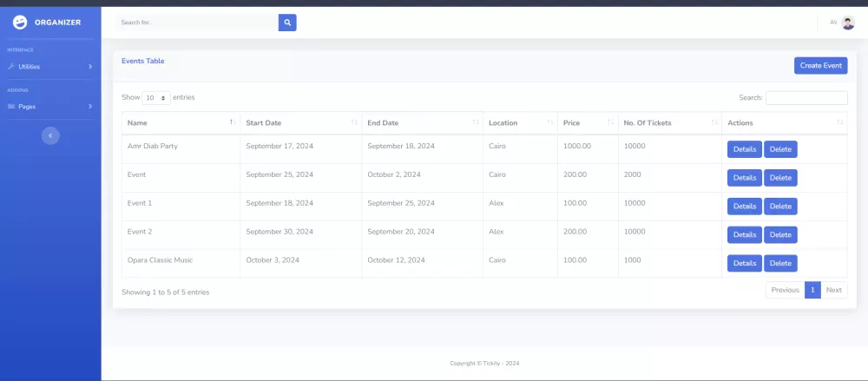Click the Utilities wrench icon

pos(11,67)
